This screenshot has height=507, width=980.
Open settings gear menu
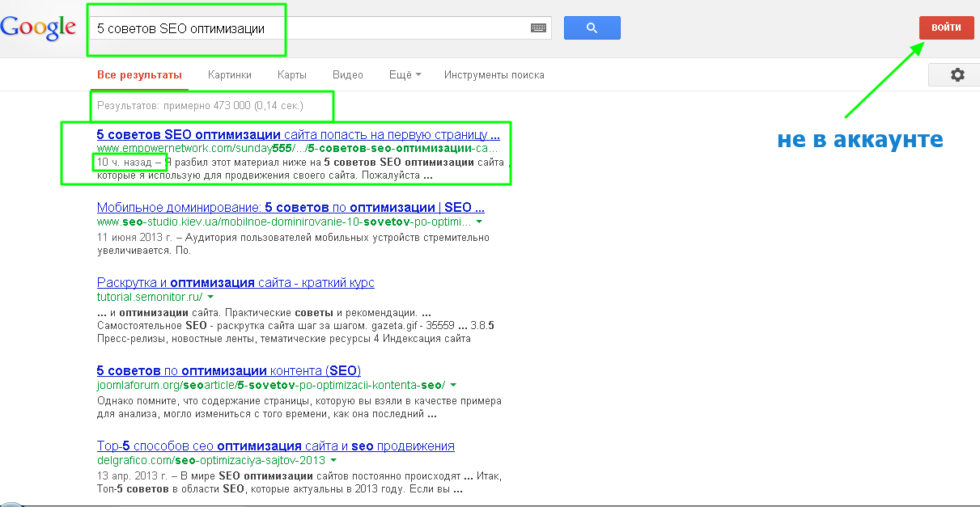click(957, 75)
